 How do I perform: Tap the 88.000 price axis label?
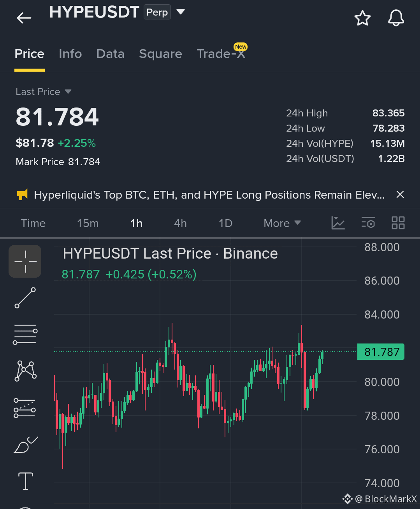click(x=382, y=247)
